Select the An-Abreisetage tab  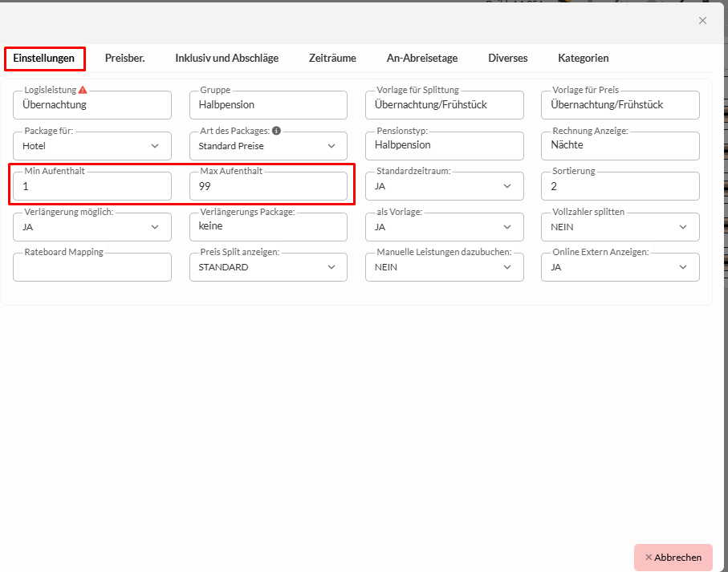click(x=422, y=58)
